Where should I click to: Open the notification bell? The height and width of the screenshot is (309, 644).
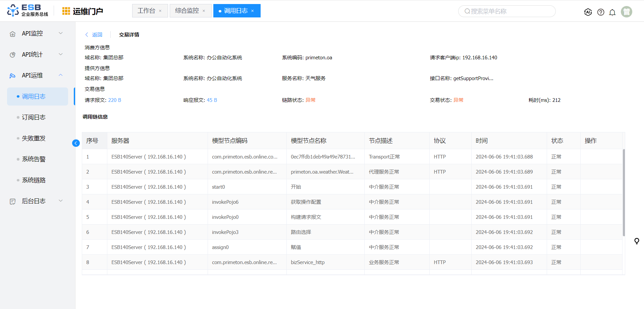(x=612, y=12)
